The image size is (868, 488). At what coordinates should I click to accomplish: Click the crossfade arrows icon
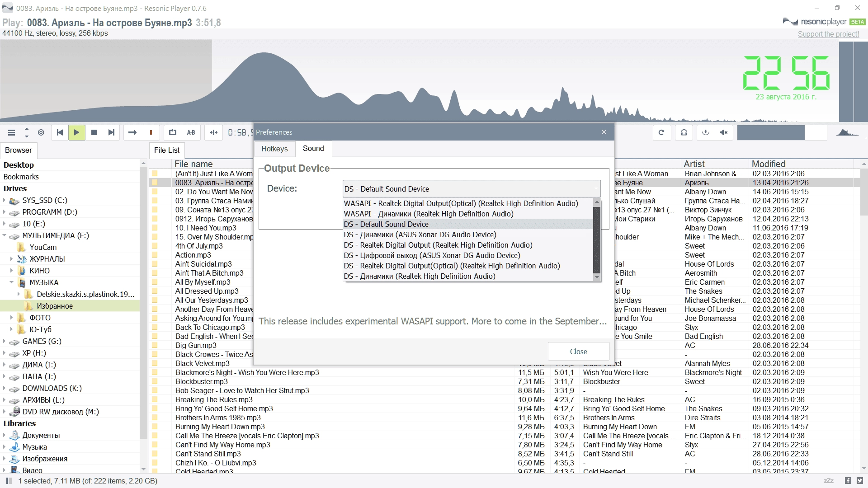(x=214, y=132)
